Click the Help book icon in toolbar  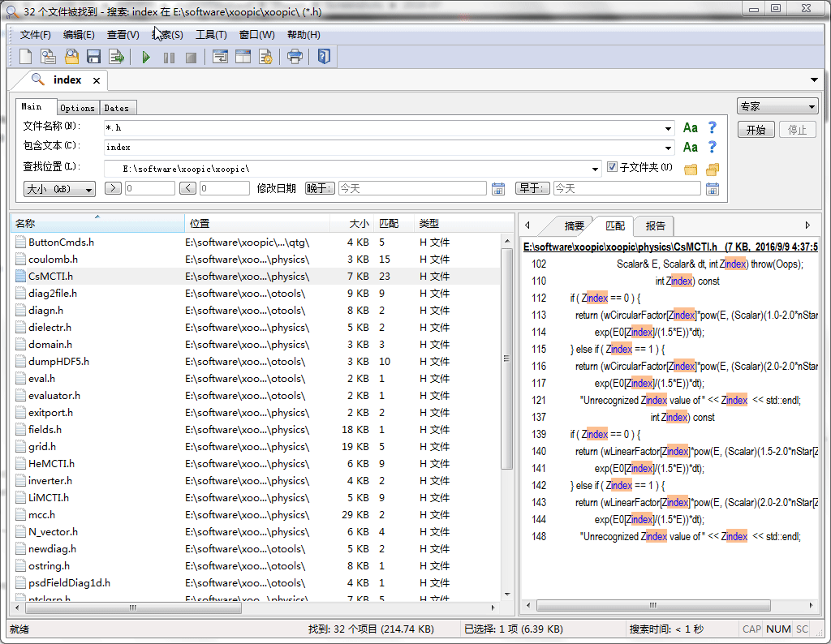tap(324, 57)
